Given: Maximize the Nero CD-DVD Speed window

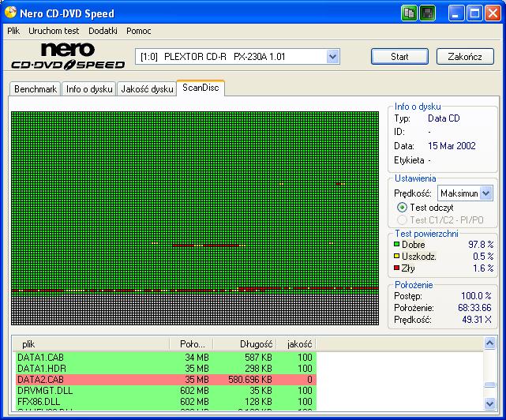Looking at the screenshot, I should coord(474,13).
